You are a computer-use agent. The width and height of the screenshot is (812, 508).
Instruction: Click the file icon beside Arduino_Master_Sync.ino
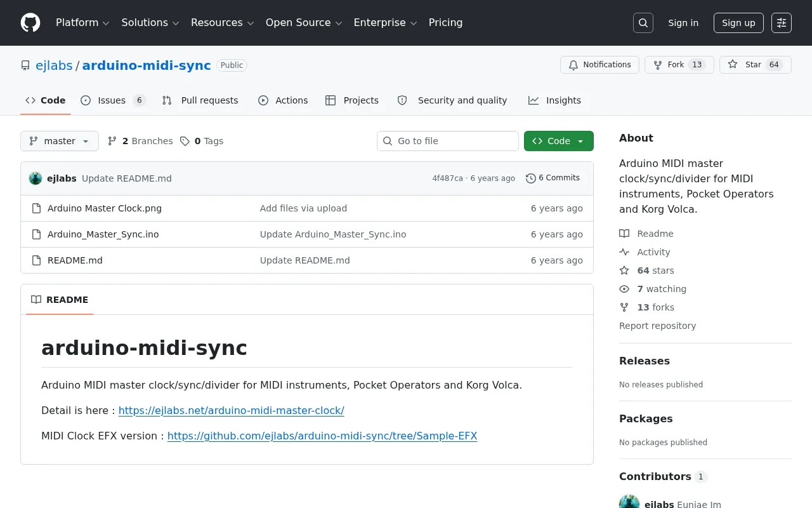(36, 234)
